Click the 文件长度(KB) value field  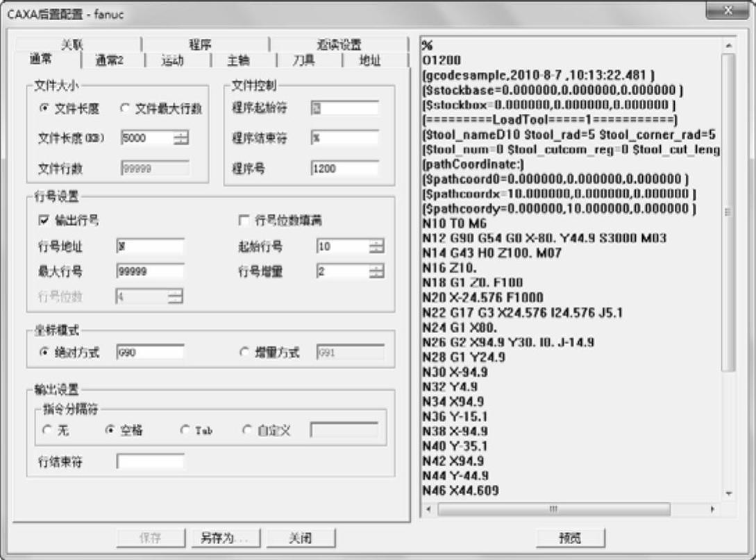pos(147,138)
